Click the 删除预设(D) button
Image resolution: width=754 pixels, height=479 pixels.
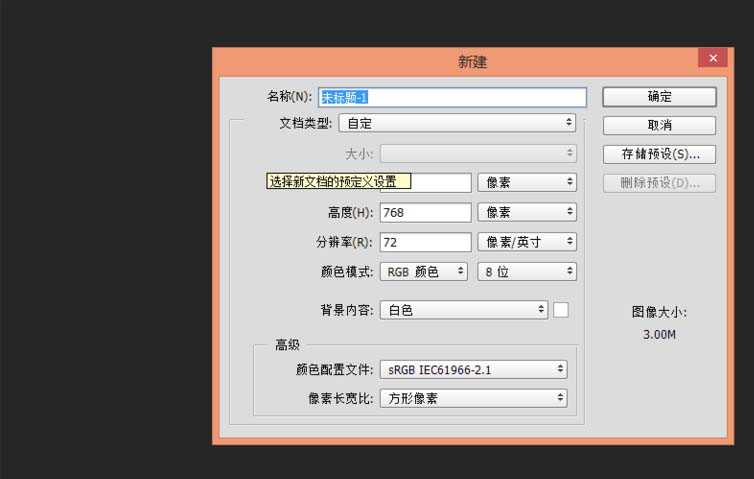[659, 183]
